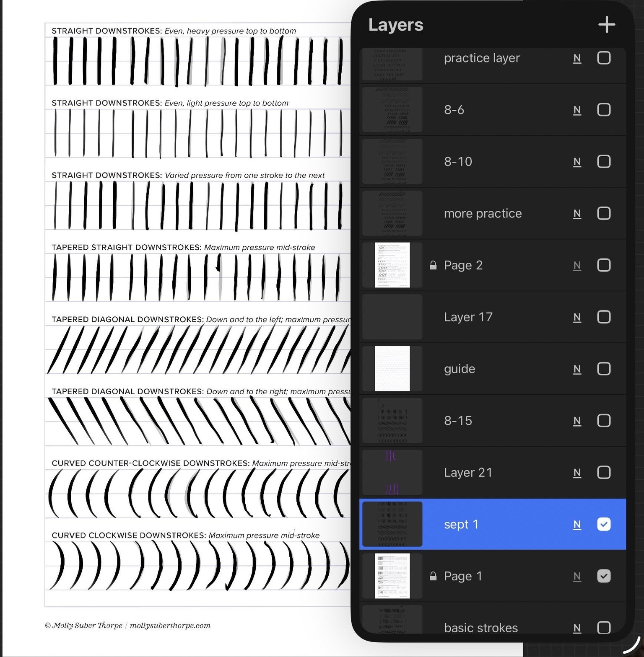
Task: Toggle Layer 17 visibility checkbox
Action: pos(604,317)
